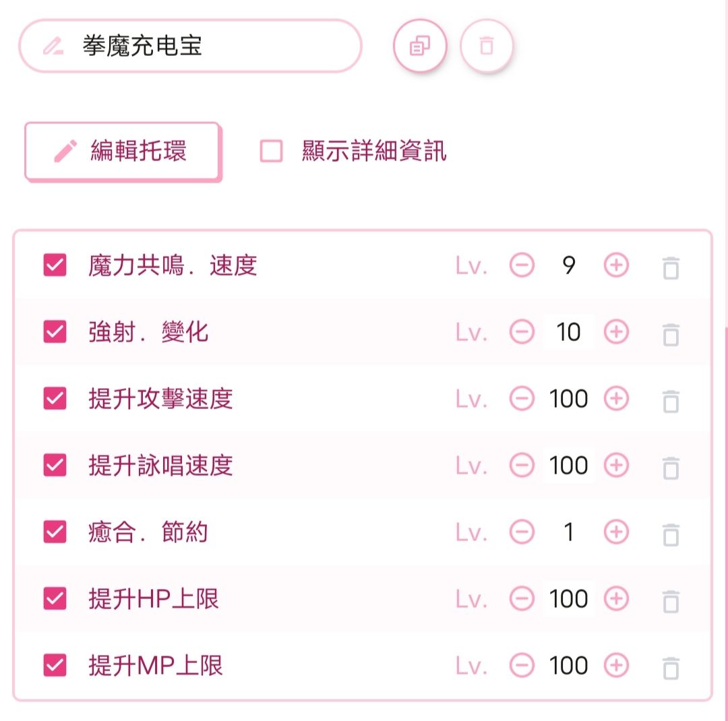Delete the 魔力共鳴．速度 row
The image size is (728, 721).
coord(670,268)
